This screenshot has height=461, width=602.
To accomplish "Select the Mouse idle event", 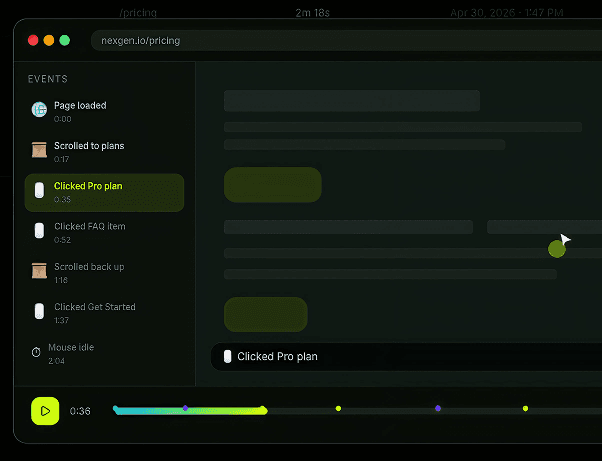I will (x=104, y=354).
